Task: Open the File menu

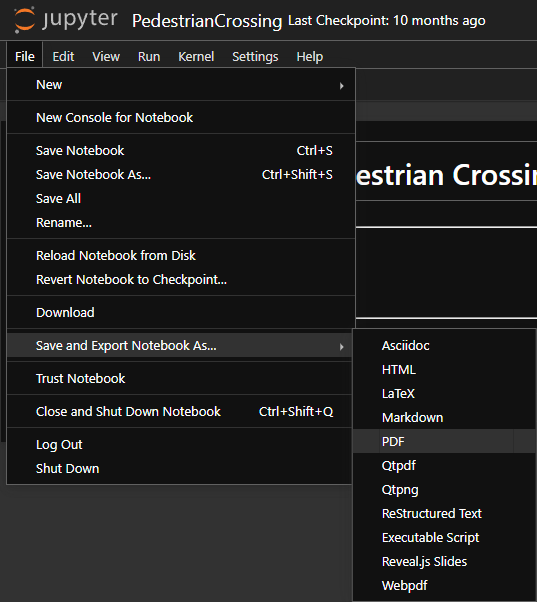Action: (x=25, y=56)
